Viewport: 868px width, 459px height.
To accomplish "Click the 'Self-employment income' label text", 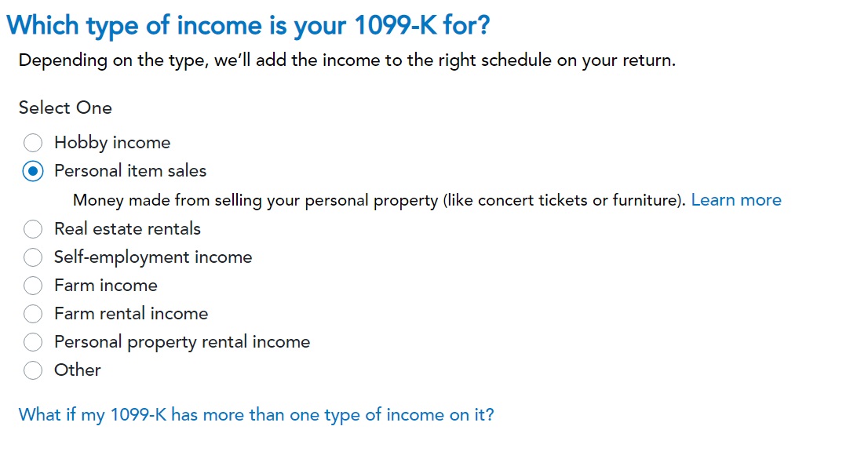I will pyautogui.click(x=153, y=257).
